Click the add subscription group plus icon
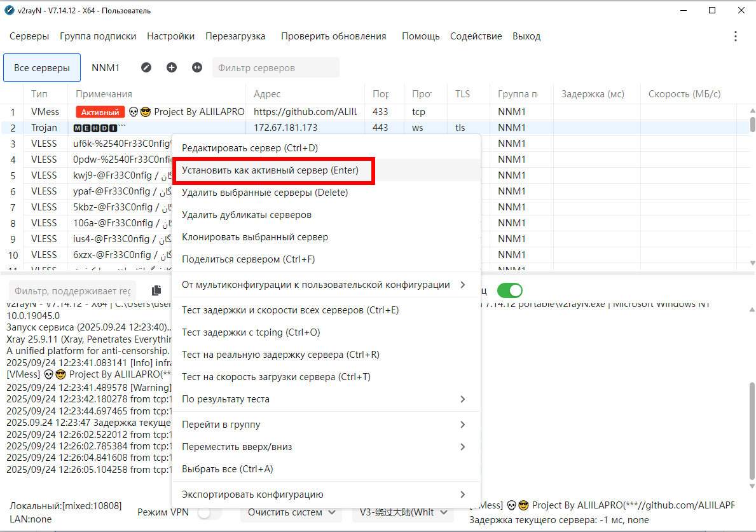 click(x=172, y=67)
